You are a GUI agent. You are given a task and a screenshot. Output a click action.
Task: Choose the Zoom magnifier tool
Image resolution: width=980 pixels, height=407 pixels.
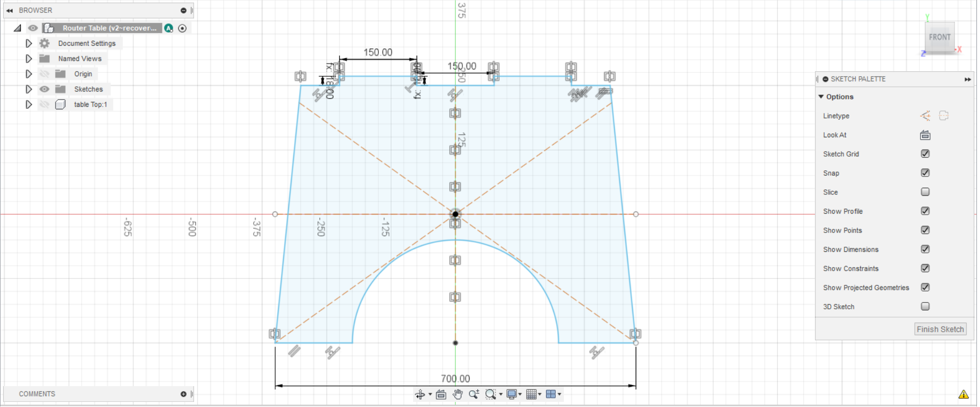474,394
